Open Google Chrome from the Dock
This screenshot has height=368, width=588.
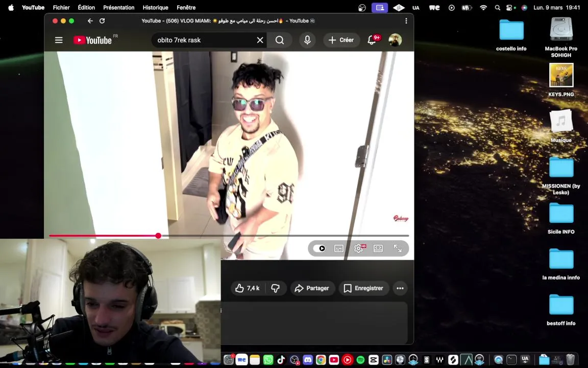tap(321, 359)
